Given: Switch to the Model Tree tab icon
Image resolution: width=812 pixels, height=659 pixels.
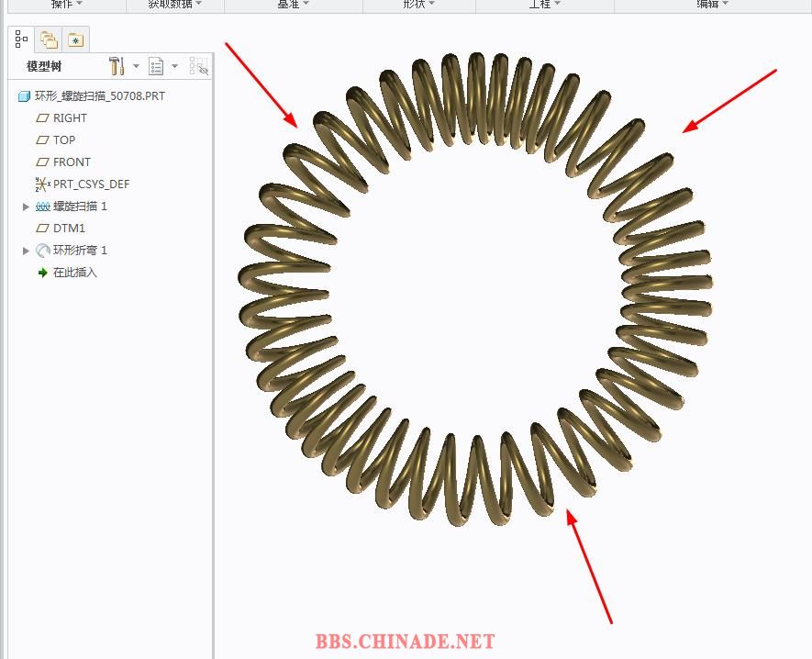Looking at the screenshot, I should click(x=21, y=39).
